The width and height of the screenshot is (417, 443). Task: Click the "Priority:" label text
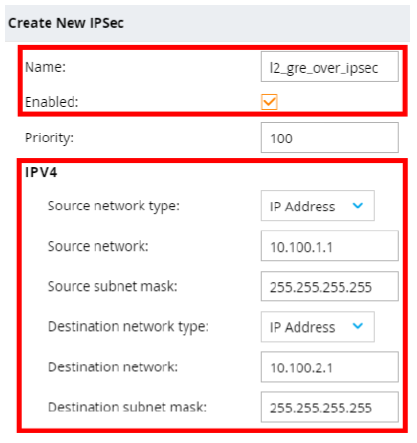49,138
